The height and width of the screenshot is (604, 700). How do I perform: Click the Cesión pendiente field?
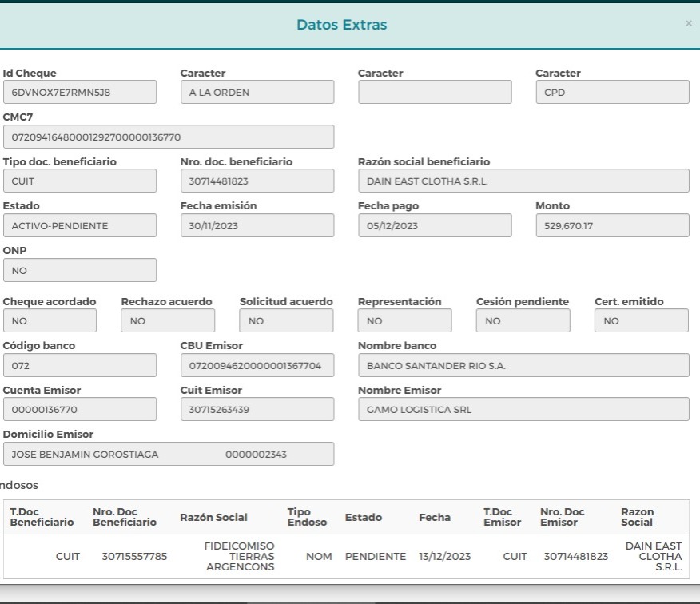point(523,320)
